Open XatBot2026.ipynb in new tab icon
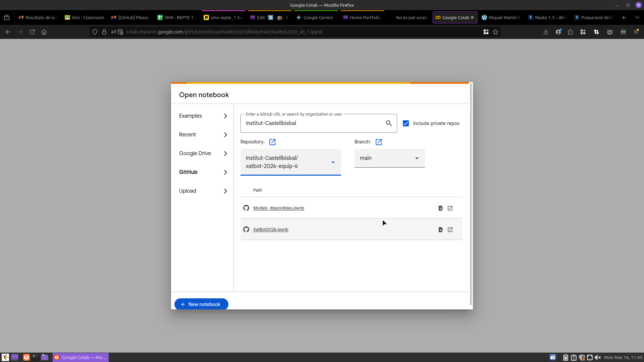Image resolution: width=644 pixels, height=362 pixels. click(x=450, y=230)
